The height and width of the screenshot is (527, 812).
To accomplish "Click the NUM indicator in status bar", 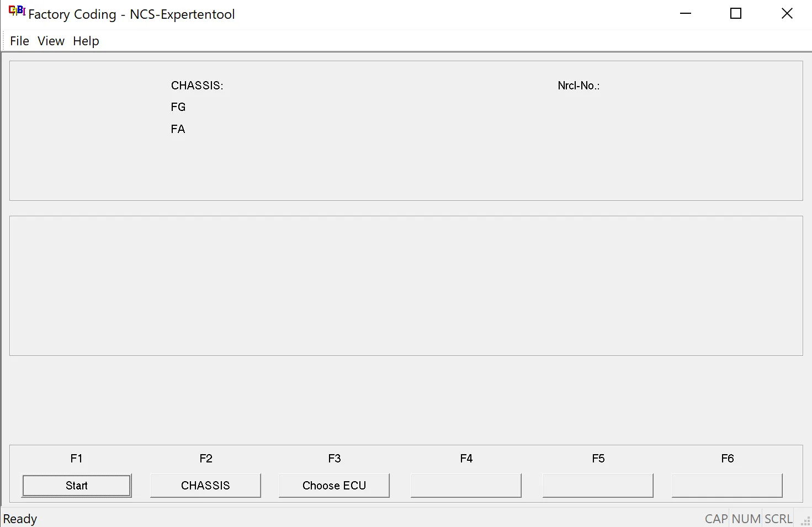I will pos(746,519).
